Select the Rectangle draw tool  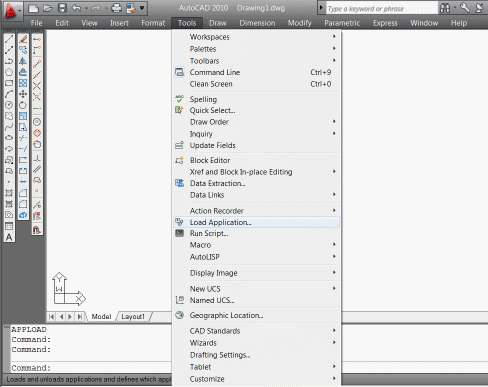9,83
